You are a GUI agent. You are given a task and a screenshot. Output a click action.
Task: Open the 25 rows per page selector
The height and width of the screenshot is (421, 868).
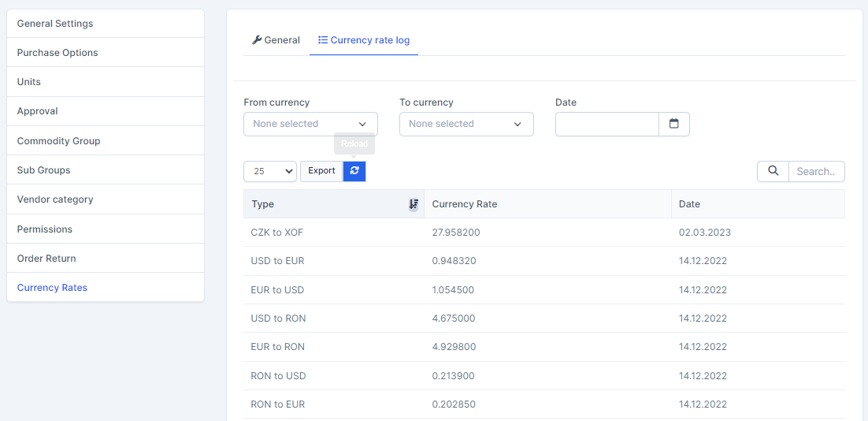click(x=269, y=171)
